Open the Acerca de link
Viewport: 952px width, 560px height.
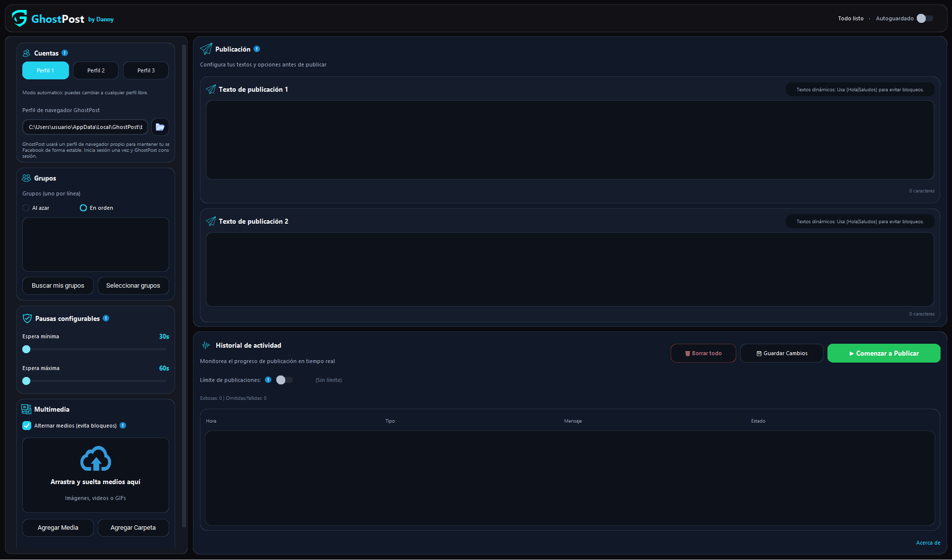(928, 543)
